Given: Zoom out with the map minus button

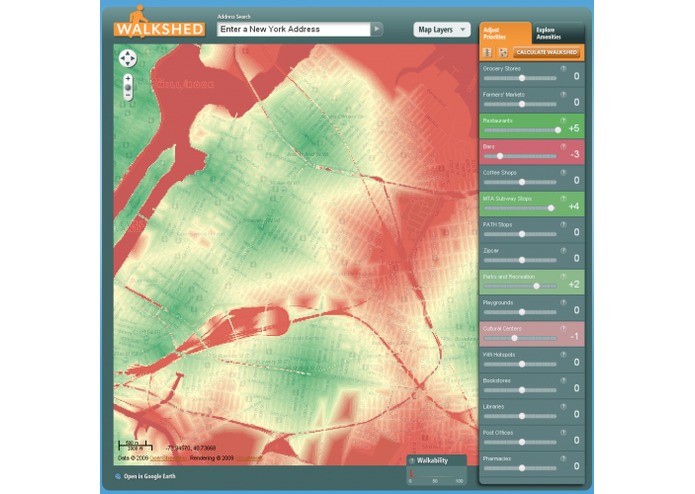Looking at the screenshot, I should click(x=128, y=96).
